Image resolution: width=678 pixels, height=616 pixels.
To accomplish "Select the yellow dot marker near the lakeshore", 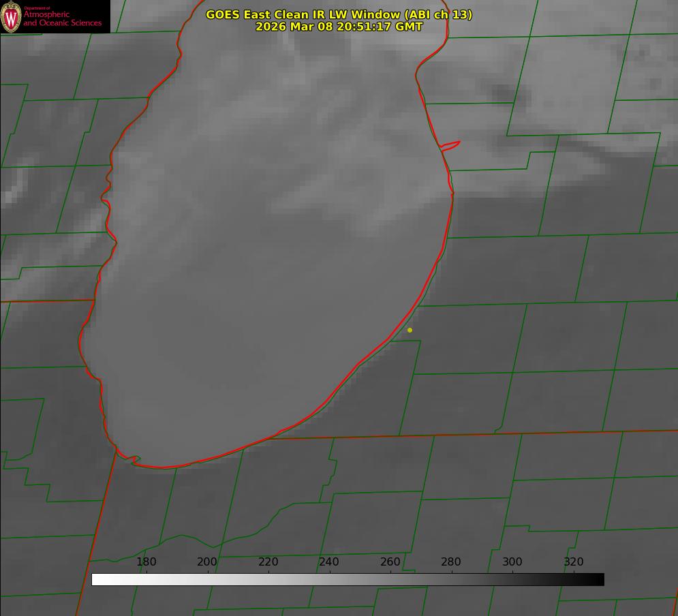I will pyautogui.click(x=410, y=330).
